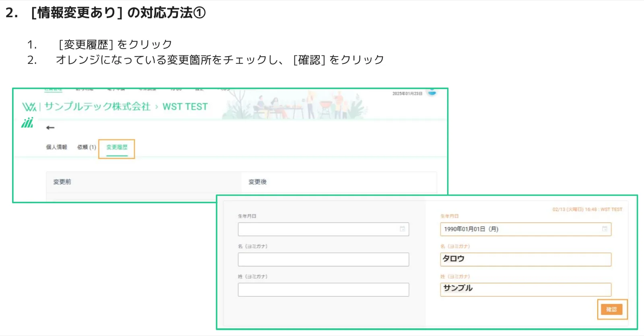Click the 変更前 column header
The image size is (644, 336).
62,182
